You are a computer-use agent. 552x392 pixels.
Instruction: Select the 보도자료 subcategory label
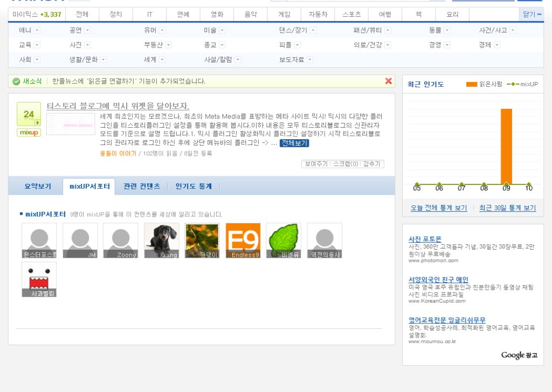(292, 60)
